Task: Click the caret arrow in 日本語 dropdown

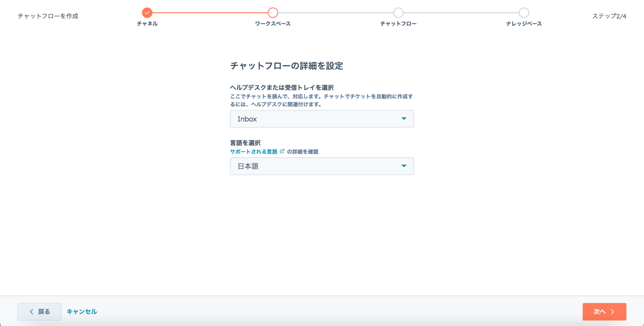Action: coord(404,166)
